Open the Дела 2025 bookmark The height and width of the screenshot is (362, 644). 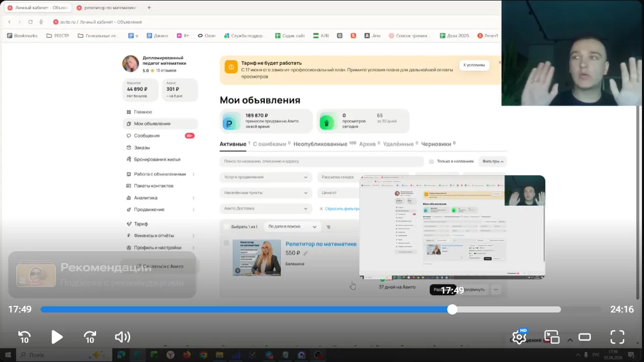point(454,36)
